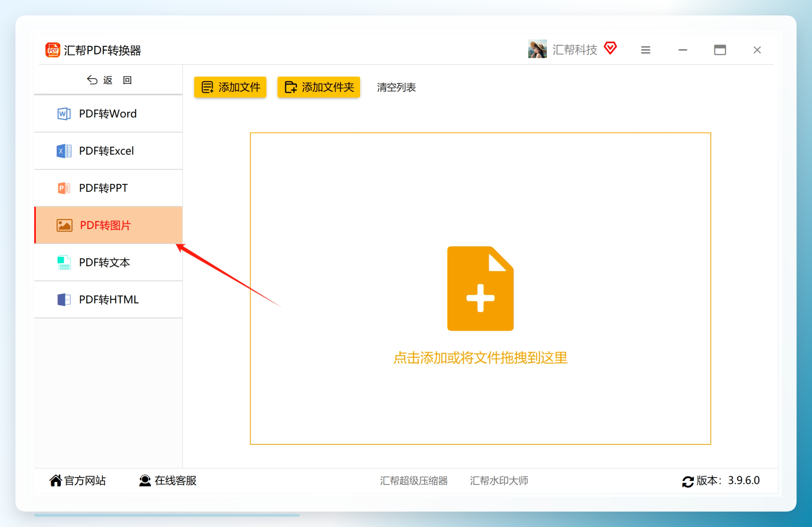Click the Excel icon beside PDF转Excel
Viewport: 812px width, 527px height.
click(64, 151)
